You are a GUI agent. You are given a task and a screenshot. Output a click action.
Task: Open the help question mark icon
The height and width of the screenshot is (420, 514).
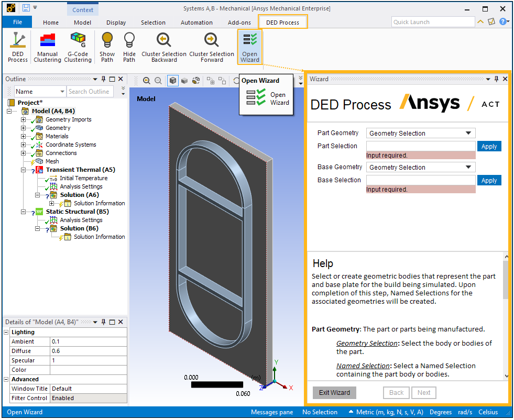click(503, 21)
